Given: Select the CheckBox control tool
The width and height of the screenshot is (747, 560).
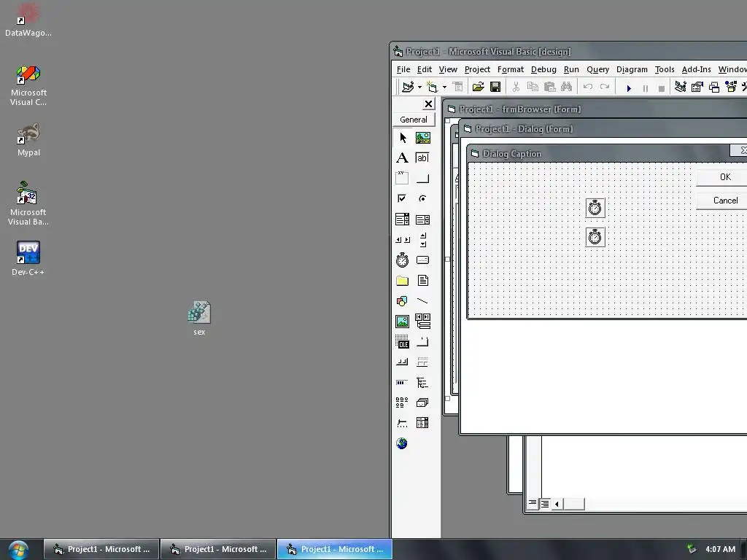Looking at the screenshot, I should (403, 198).
